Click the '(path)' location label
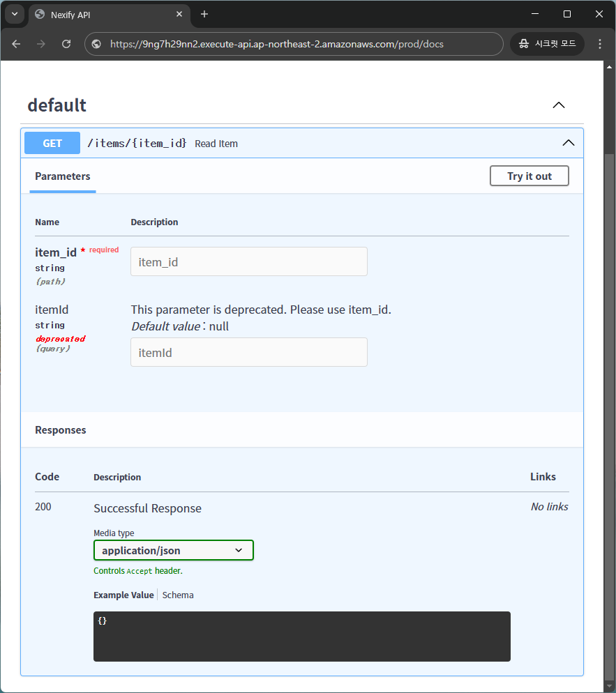The width and height of the screenshot is (616, 693). click(x=50, y=282)
